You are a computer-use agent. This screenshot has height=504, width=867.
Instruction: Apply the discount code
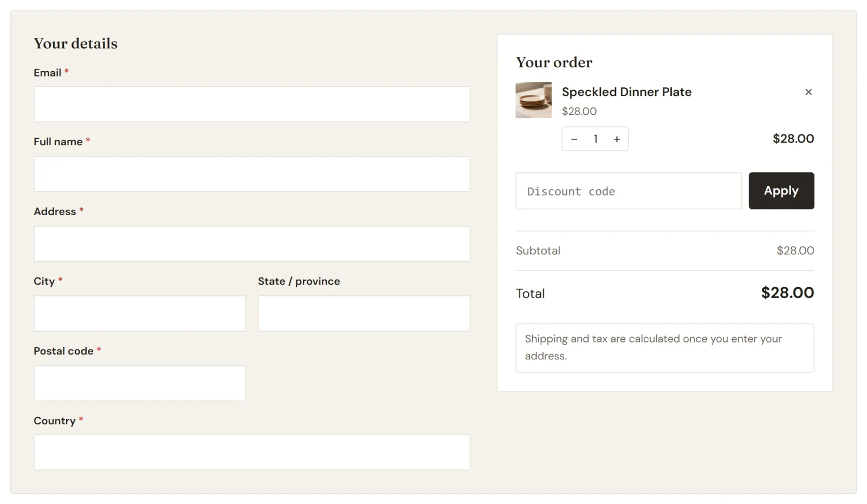click(781, 191)
